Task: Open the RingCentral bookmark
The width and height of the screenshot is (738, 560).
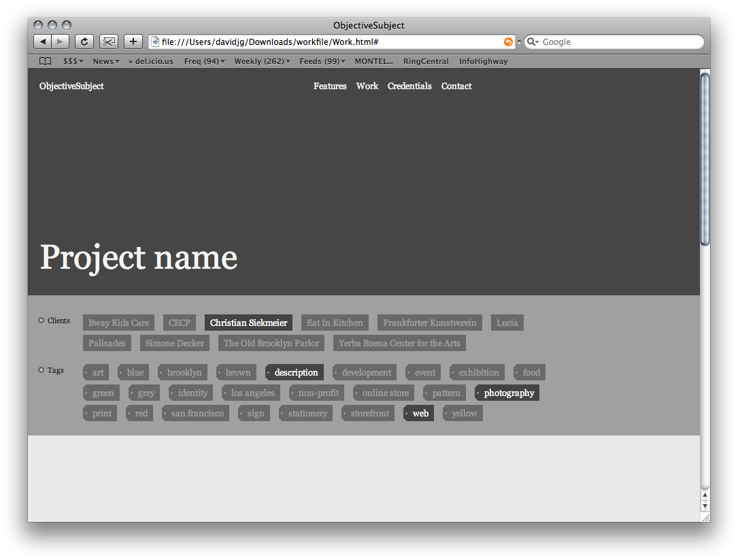Action: 426,61
